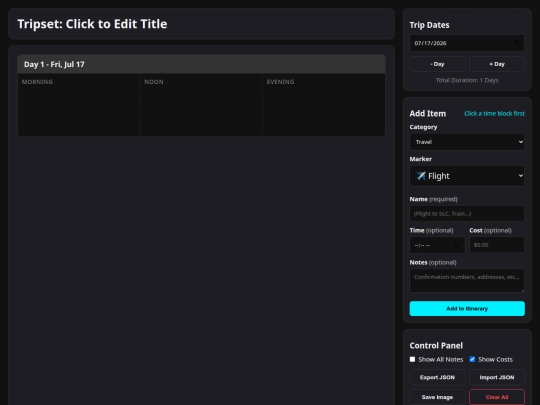Click Import JSON button
Screen dimensions: 540x405
(497, 377)
